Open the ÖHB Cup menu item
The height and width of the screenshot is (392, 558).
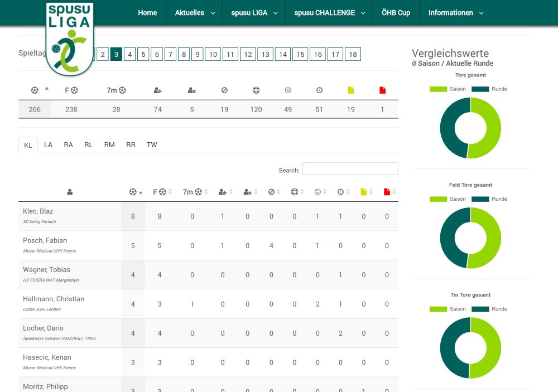pyautogui.click(x=396, y=12)
